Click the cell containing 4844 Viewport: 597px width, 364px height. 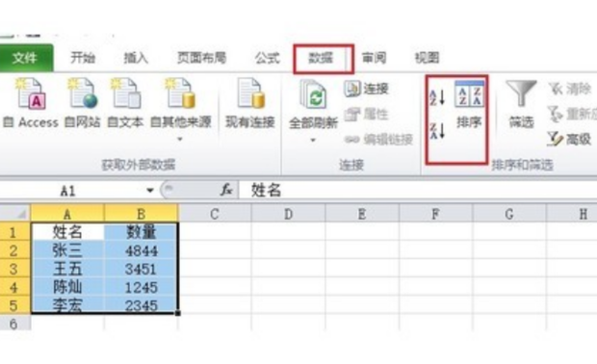141,250
